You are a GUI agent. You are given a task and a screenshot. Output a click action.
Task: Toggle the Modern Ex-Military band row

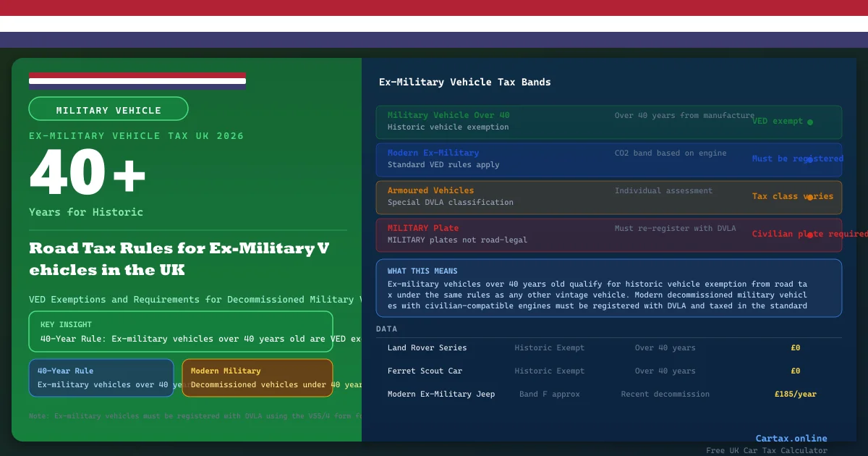pyautogui.click(x=608, y=159)
